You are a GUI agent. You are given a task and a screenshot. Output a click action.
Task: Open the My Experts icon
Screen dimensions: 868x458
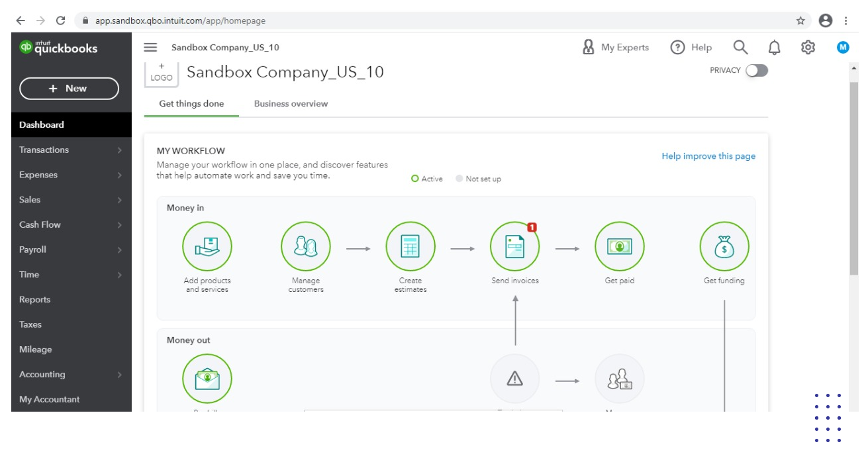click(588, 47)
